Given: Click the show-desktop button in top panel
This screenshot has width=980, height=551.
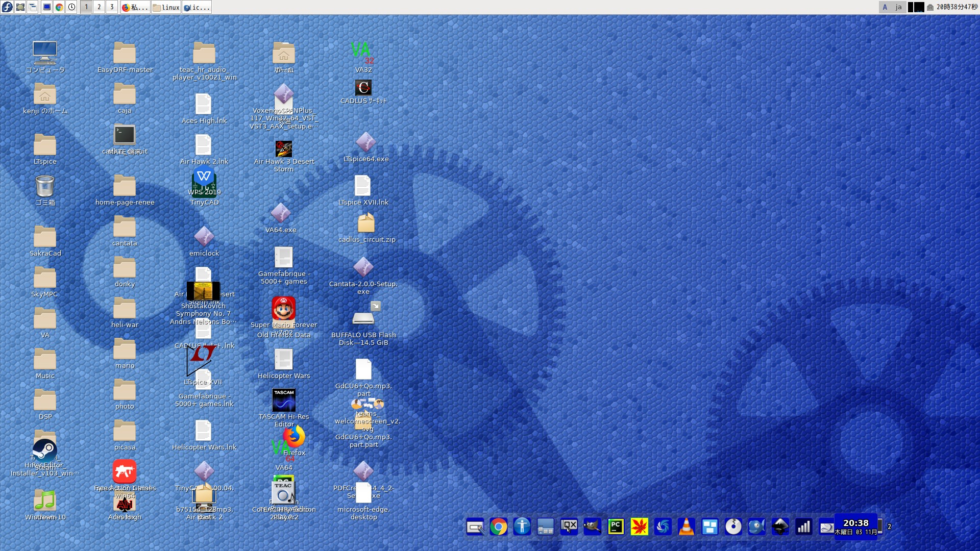Looking at the screenshot, I should click(20, 7).
